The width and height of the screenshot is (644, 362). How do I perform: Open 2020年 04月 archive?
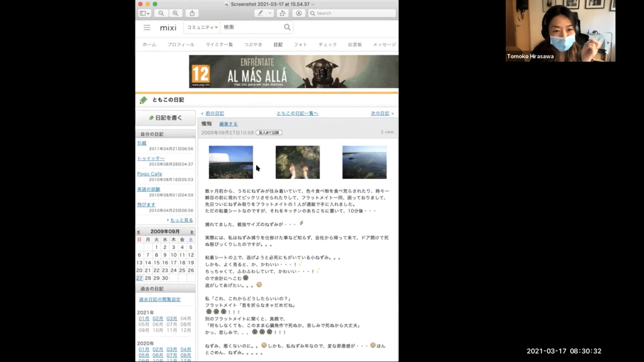point(186,349)
